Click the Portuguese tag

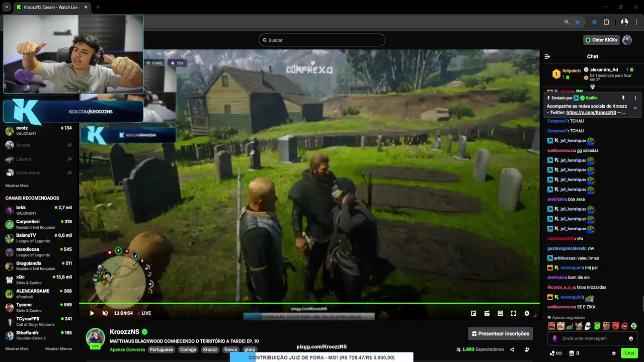[161, 349]
